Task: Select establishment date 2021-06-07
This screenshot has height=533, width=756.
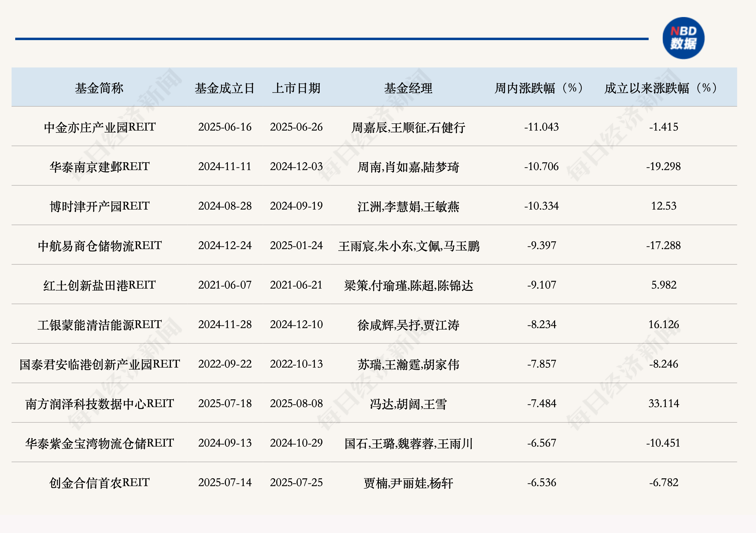Action: tap(225, 285)
